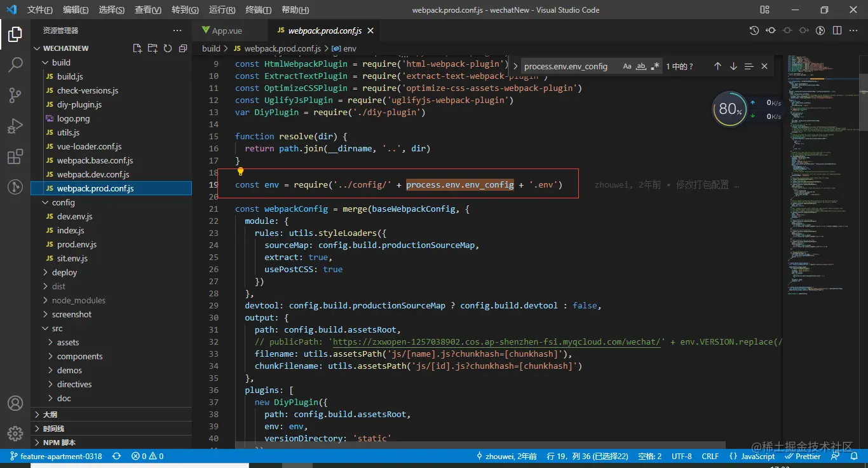Create a new file in WECHATNEW
The image size is (868, 468).
137,48
